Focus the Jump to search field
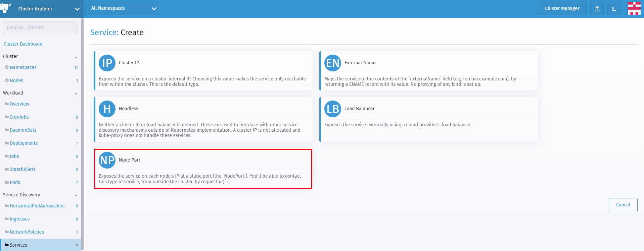Image resolution: width=644 pixels, height=251 pixels. point(40,27)
